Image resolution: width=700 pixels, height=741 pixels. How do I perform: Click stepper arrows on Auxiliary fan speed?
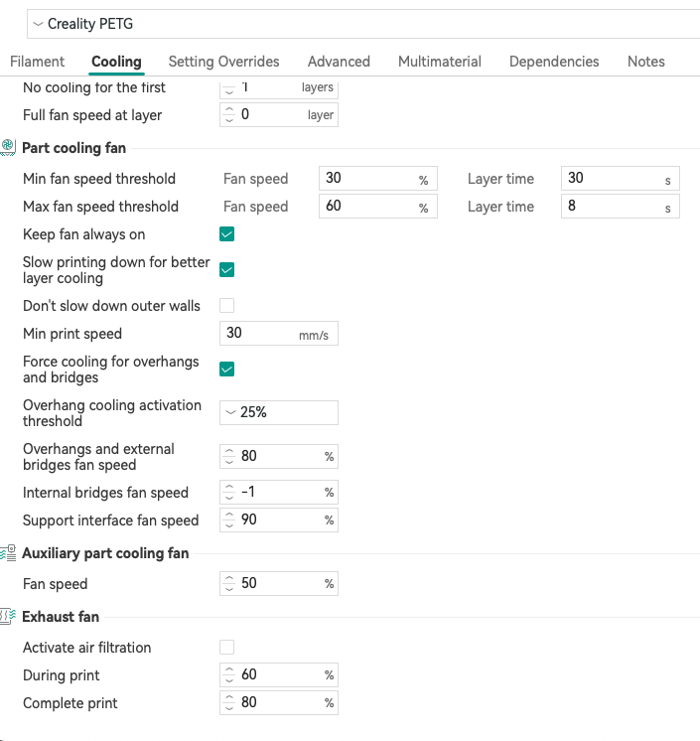point(229,584)
